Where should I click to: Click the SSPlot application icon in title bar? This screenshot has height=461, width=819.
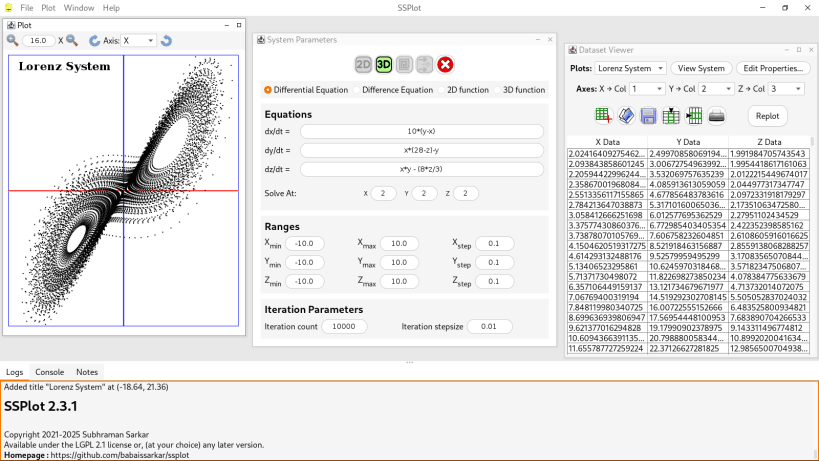[8, 8]
